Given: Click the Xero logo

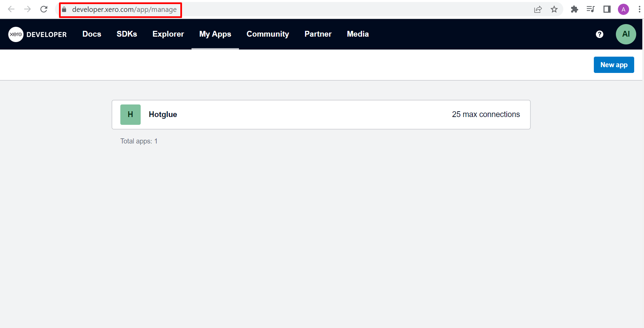Looking at the screenshot, I should (x=16, y=34).
